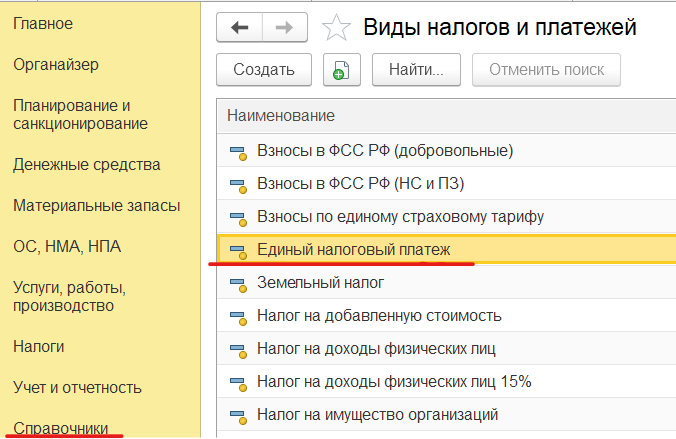The image size is (676, 439).
Task: Open the Налоги section in sidebar
Action: pos(39,346)
